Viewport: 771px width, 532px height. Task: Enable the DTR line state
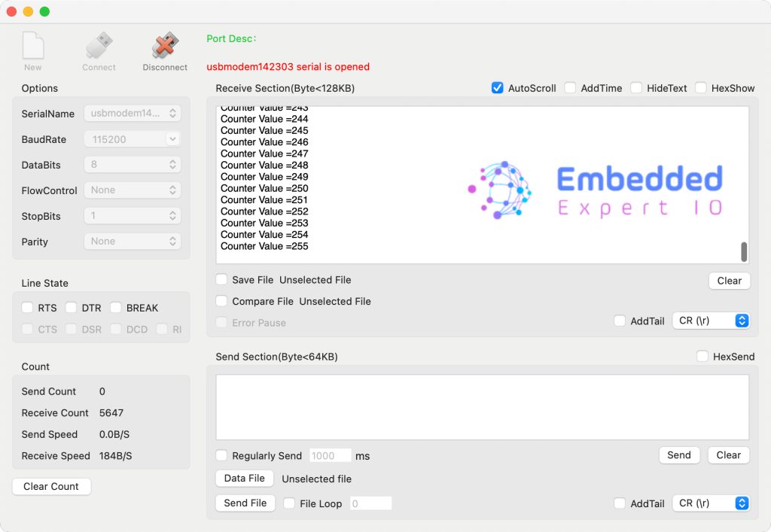72,308
